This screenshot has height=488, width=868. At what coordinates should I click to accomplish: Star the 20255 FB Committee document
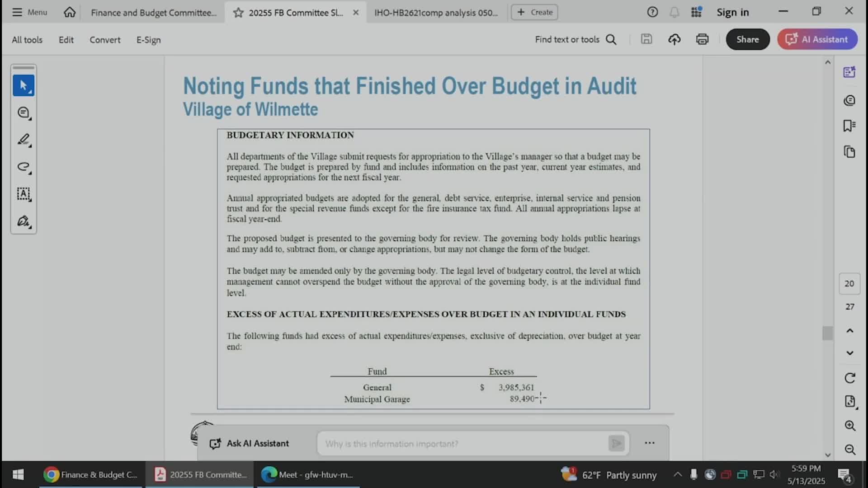click(x=238, y=13)
